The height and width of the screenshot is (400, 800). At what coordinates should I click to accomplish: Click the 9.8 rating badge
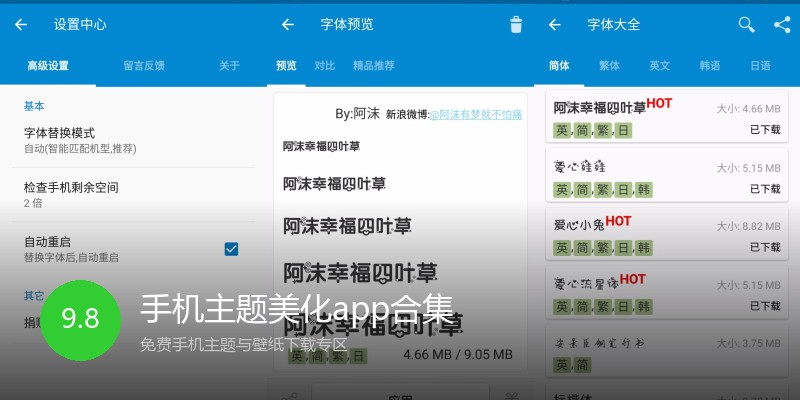click(81, 320)
